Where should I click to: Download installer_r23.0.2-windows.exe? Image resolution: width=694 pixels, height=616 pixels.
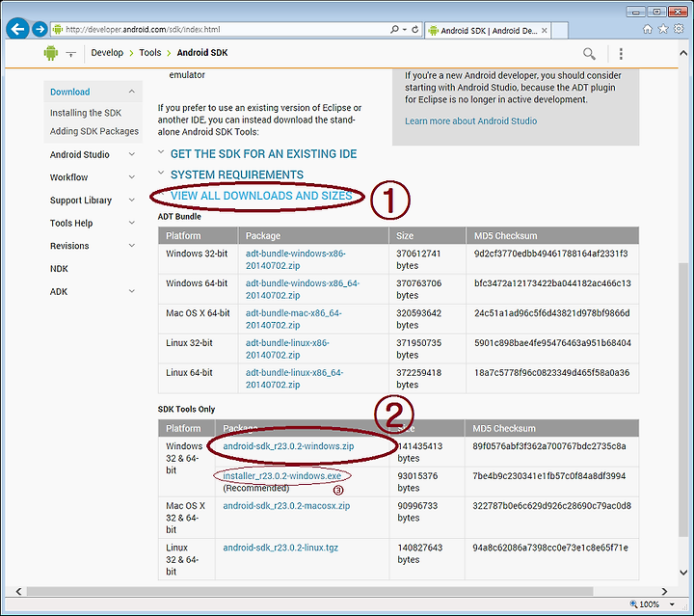281,475
